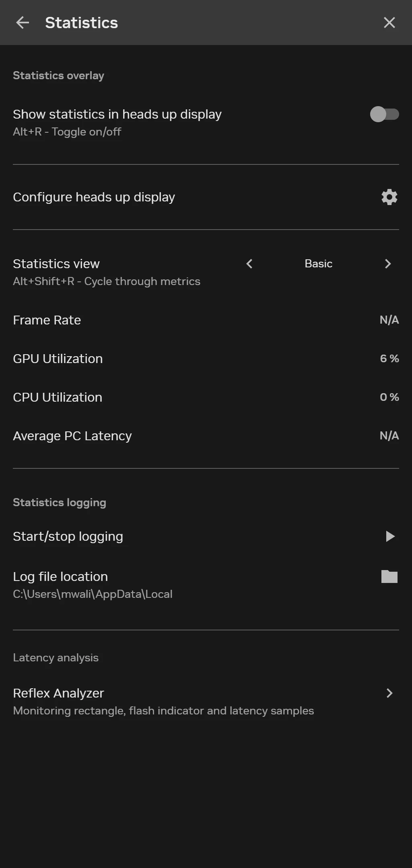412x868 pixels.
Task: Select previous Statistics view with left chevron
Action: coord(249,264)
